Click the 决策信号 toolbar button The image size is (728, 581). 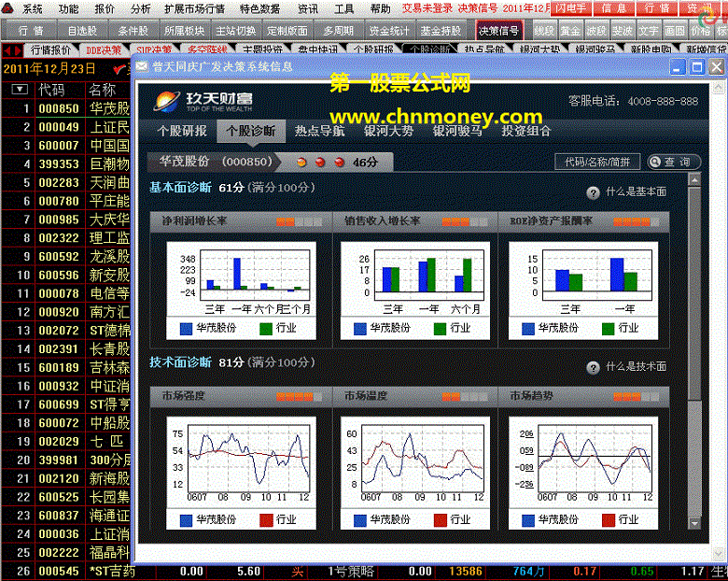coord(498,31)
